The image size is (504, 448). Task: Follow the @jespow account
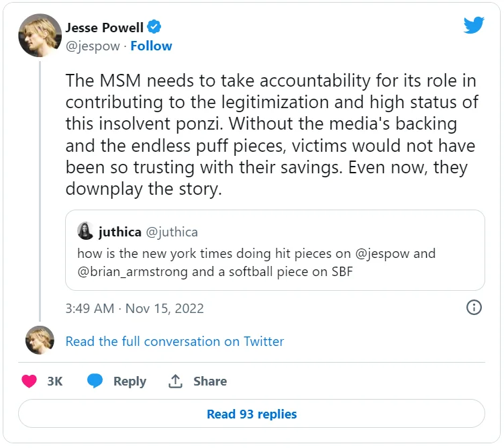point(151,46)
